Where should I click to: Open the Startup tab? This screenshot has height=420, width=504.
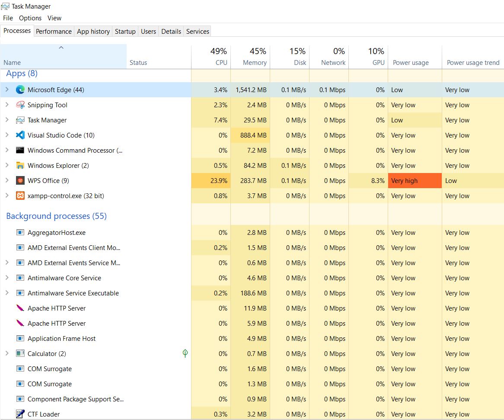pyautogui.click(x=125, y=32)
